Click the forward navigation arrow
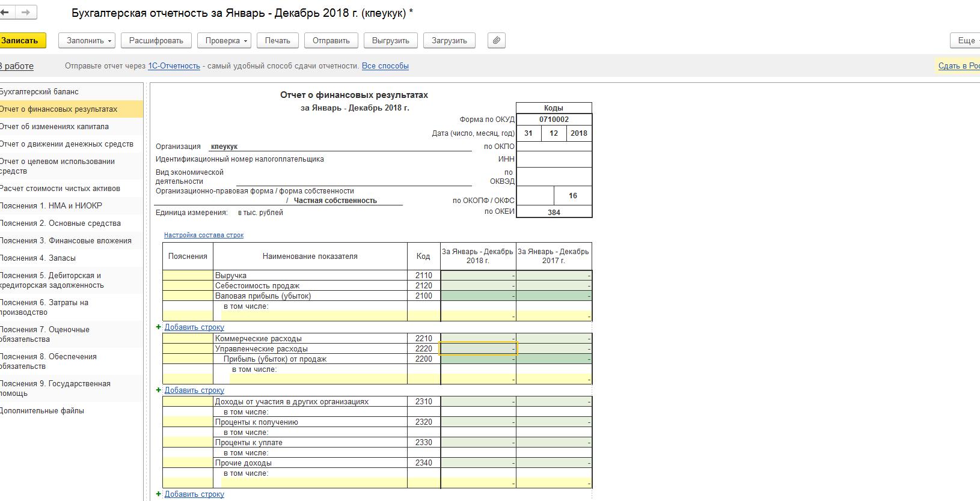Screen dimensions: 980x501 tap(25, 12)
